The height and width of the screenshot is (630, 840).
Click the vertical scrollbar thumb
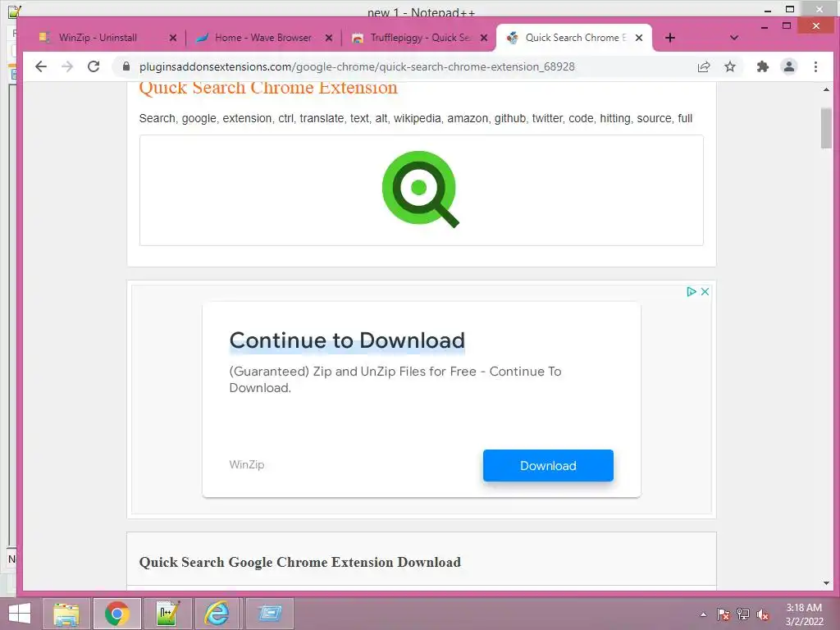[x=826, y=128]
